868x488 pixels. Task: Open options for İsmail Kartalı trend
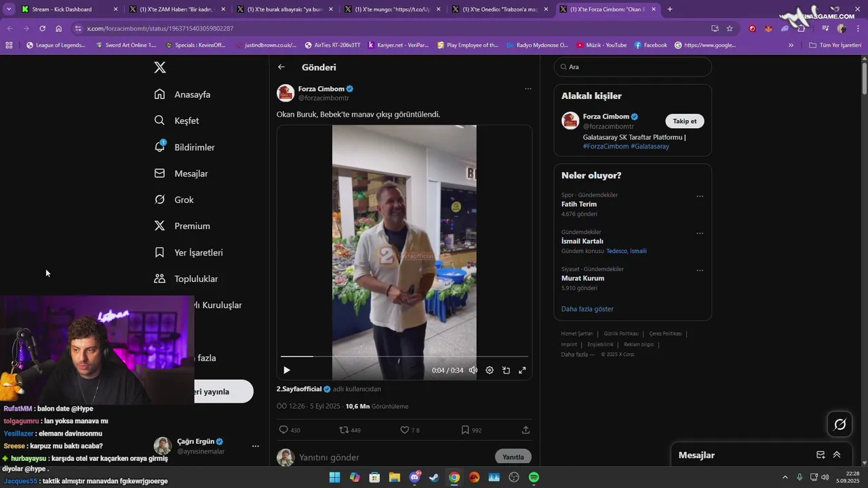point(700,233)
